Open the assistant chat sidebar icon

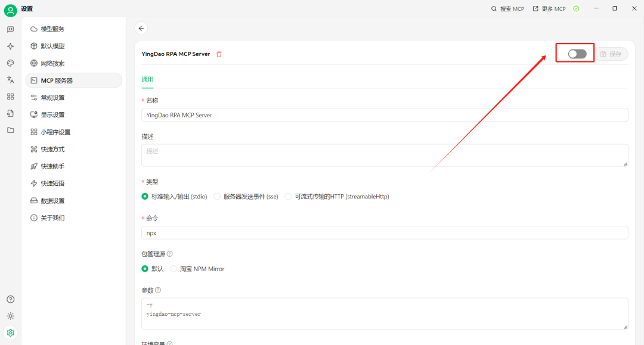(10, 30)
